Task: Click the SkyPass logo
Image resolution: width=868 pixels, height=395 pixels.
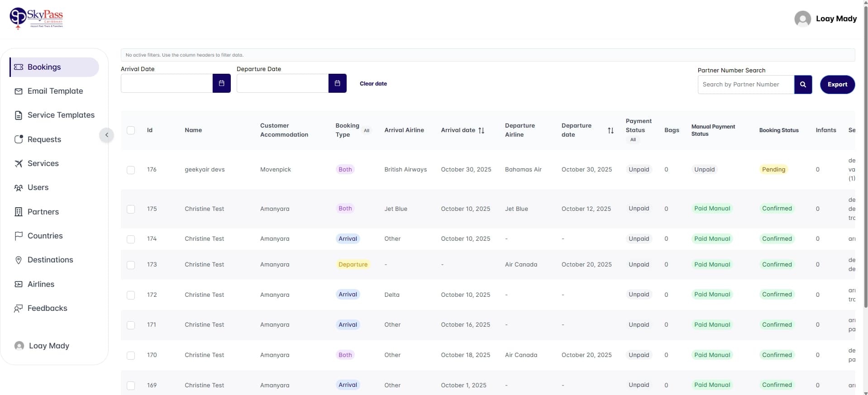Action: coord(36,19)
